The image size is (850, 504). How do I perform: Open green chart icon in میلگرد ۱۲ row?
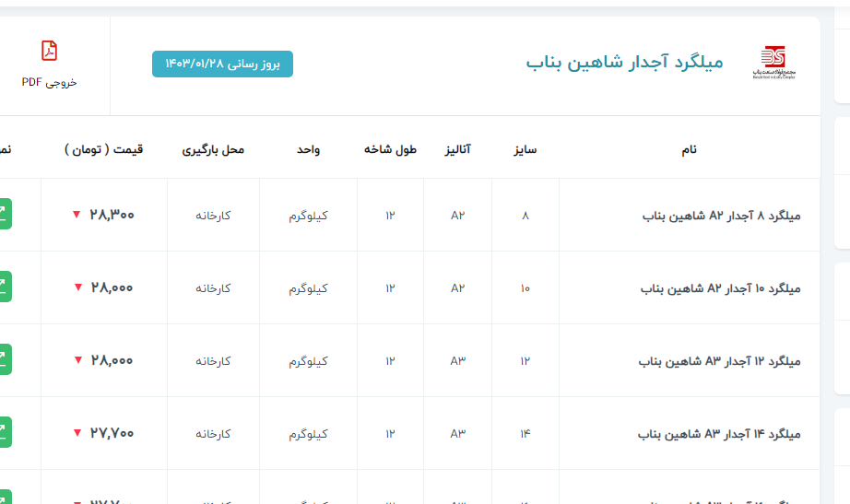[5, 359]
